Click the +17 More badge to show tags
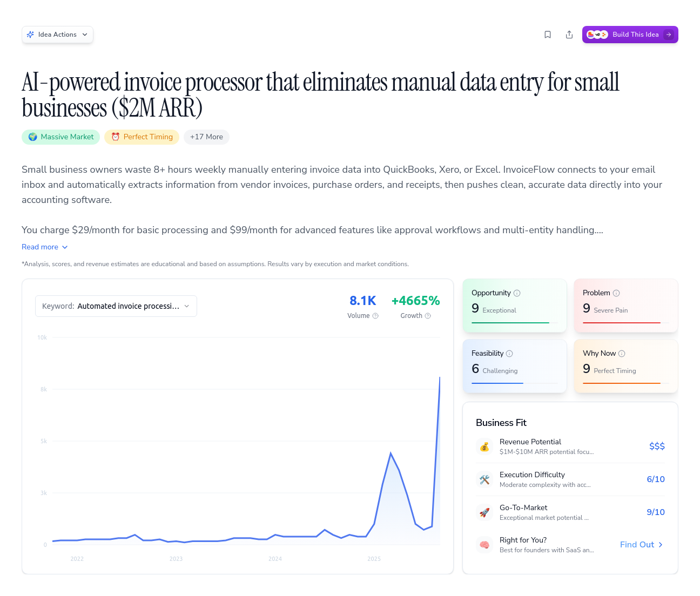700x596 pixels. point(206,137)
